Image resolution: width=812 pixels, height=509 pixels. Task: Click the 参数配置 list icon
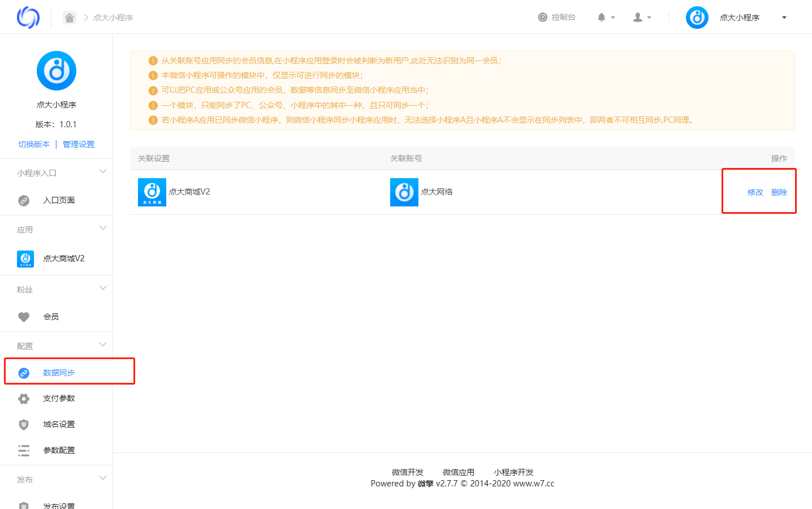coord(24,450)
